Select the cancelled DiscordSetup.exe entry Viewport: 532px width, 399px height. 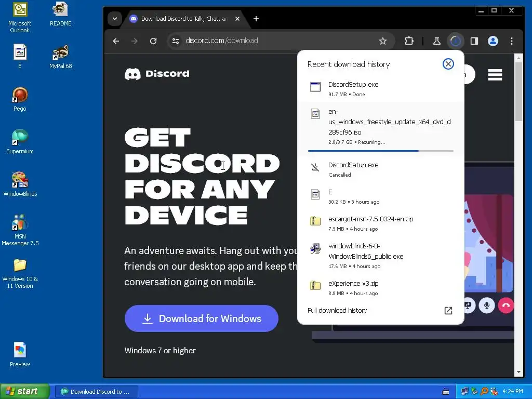coord(380,169)
